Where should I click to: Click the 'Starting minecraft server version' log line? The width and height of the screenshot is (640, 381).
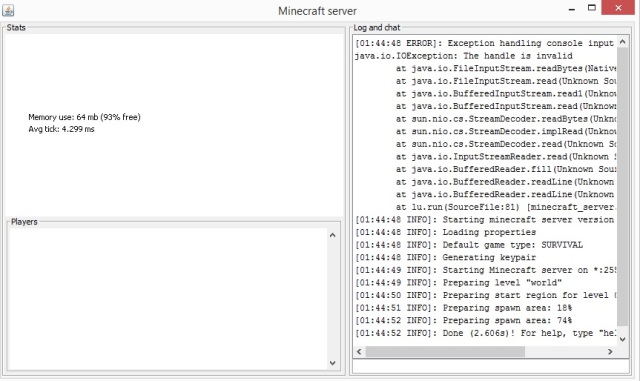(x=484, y=220)
